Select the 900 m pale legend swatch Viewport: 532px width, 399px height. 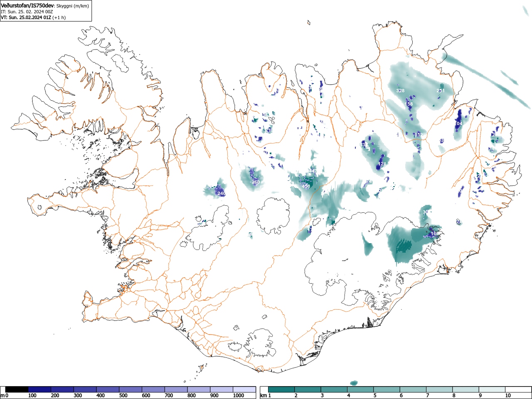[222, 389]
